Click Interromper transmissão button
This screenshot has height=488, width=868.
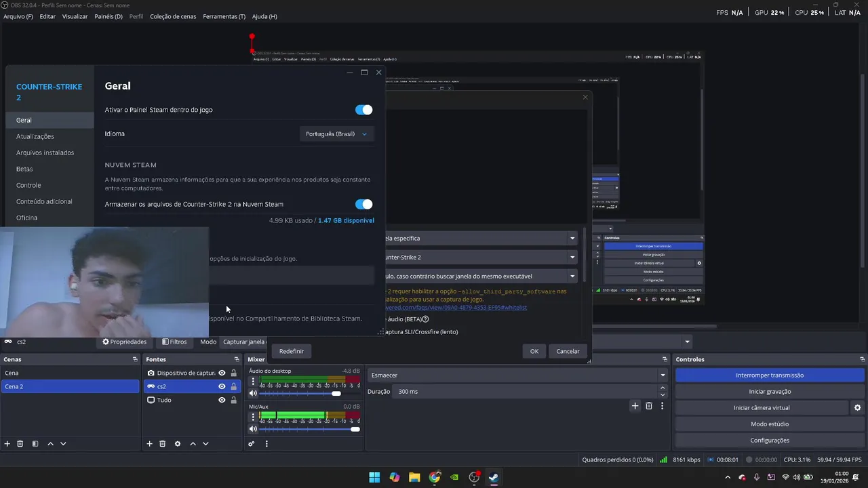tap(770, 375)
